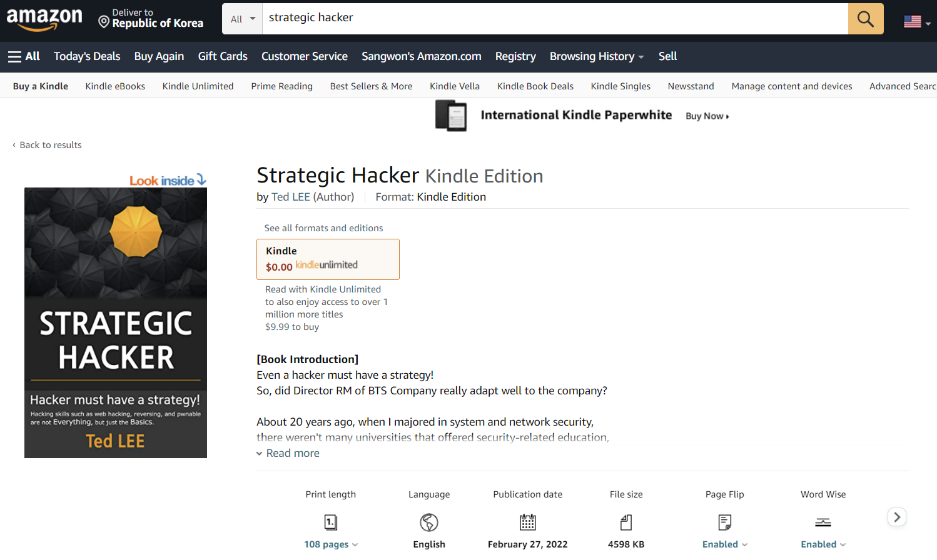
Task: Go to Buy a Kindle
Action: click(41, 86)
